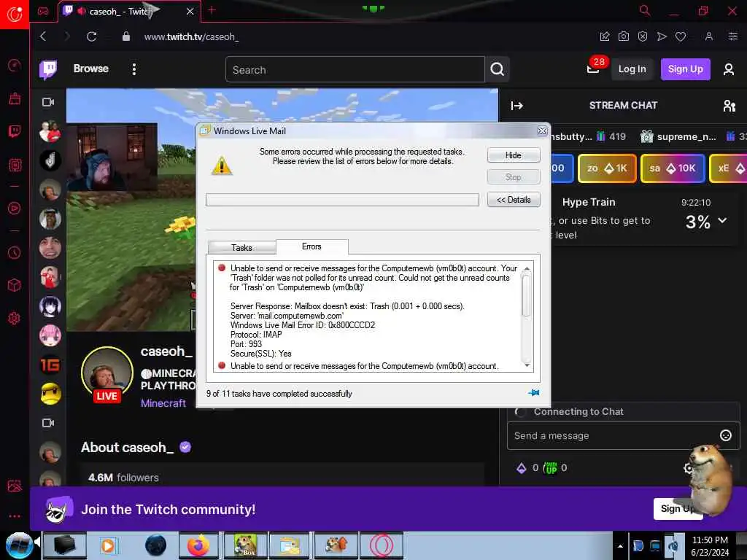Open the three-dot more menu beside Browse
This screenshot has height=560, width=747.
(x=134, y=69)
